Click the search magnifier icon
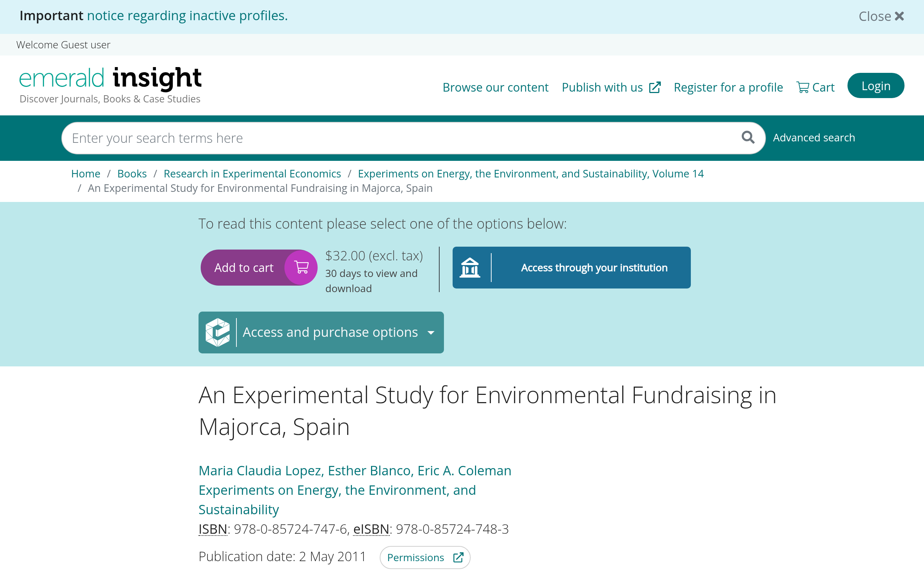 coord(748,137)
